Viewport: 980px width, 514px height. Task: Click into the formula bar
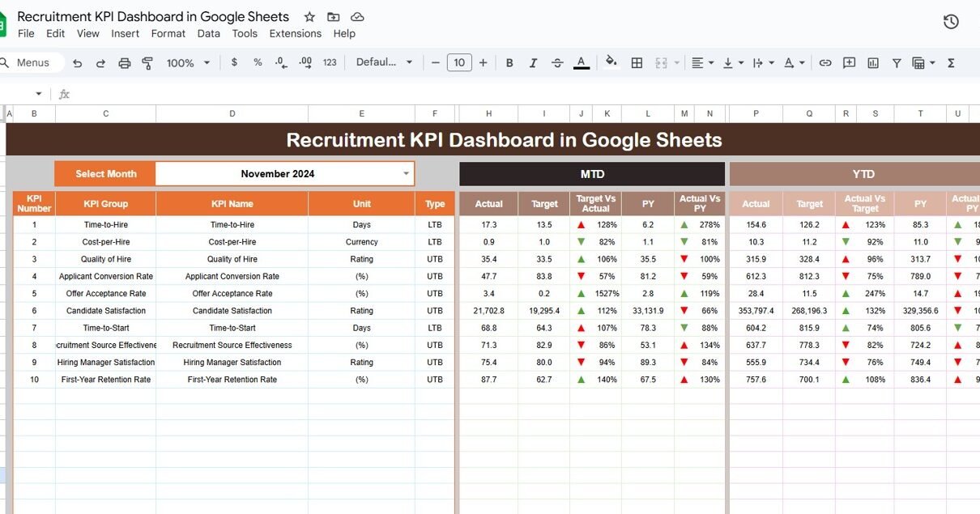(526, 94)
